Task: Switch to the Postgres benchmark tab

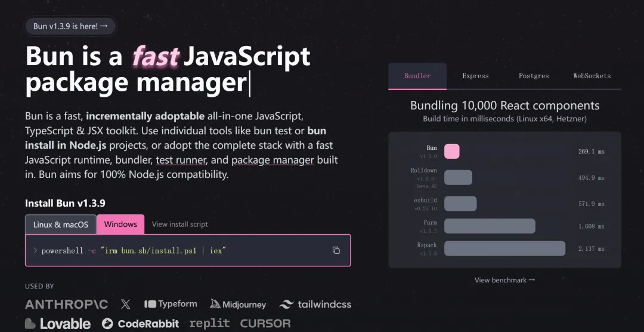Action: tap(534, 76)
